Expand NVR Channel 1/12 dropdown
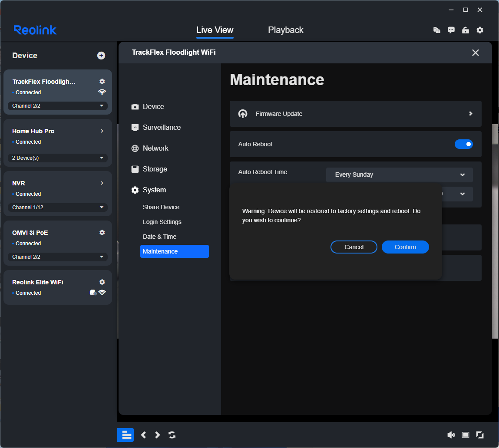 point(58,207)
